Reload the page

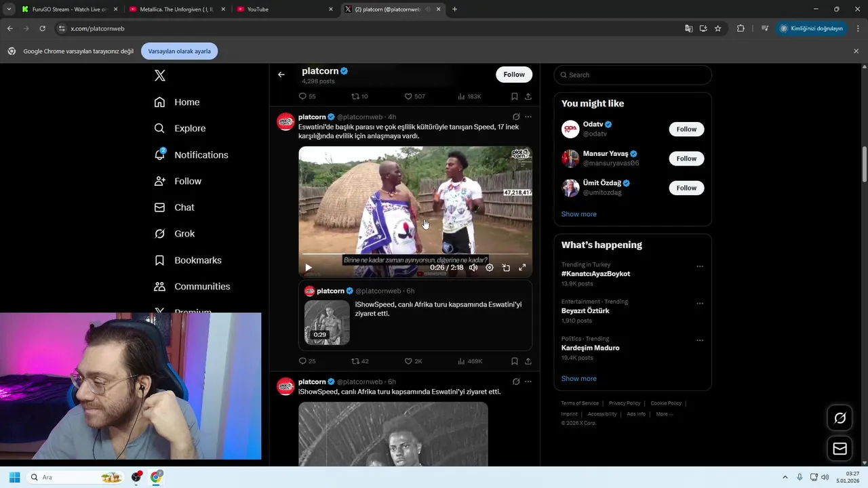pyautogui.click(x=42, y=28)
